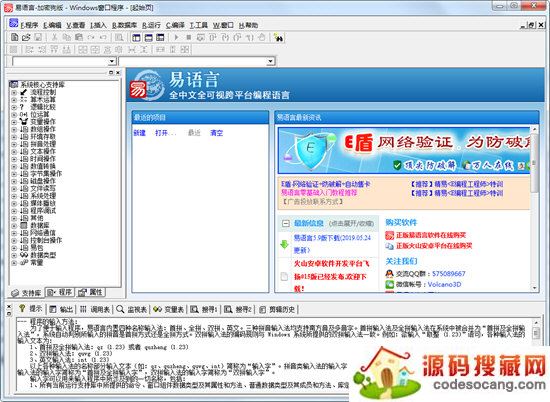
Task: Click the third window layout icon
Action: [x=160, y=37]
